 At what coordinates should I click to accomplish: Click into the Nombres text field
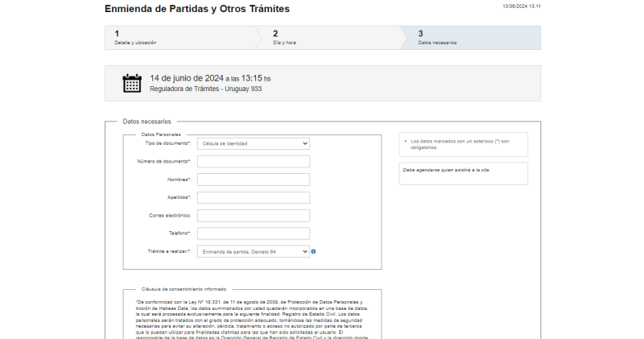click(253, 180)
